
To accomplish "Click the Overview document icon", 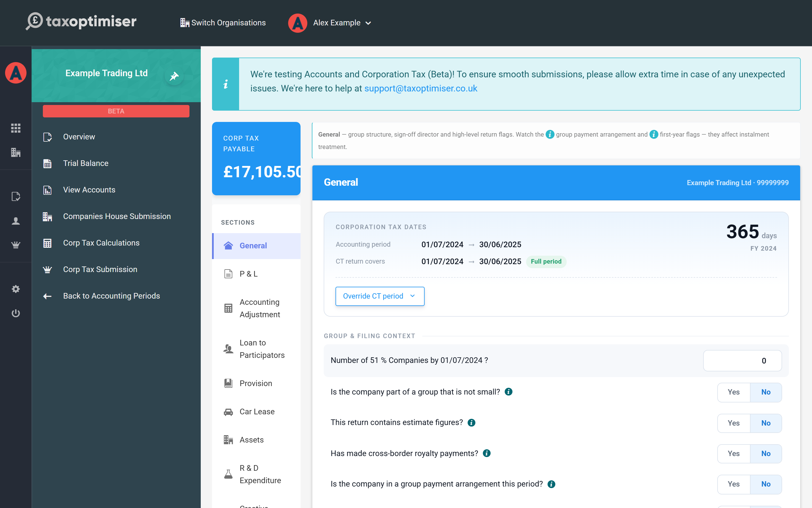I will coord(47,137).
